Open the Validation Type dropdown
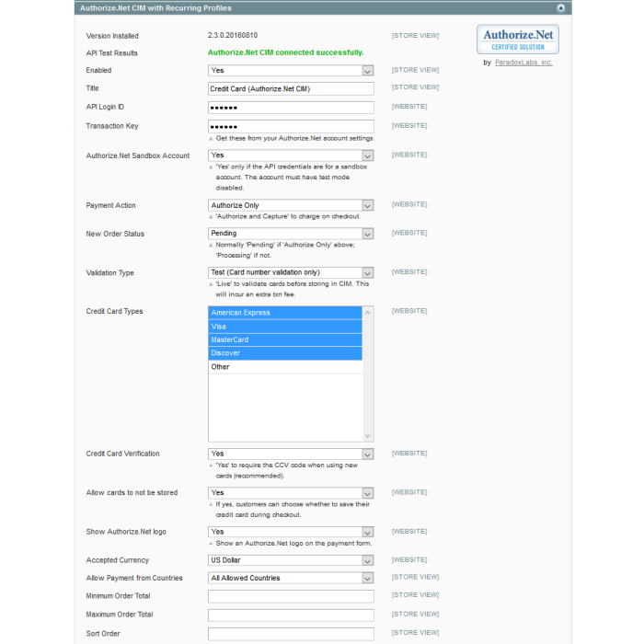The height and width of the screenshot is (644, 644). coord(291,272)
